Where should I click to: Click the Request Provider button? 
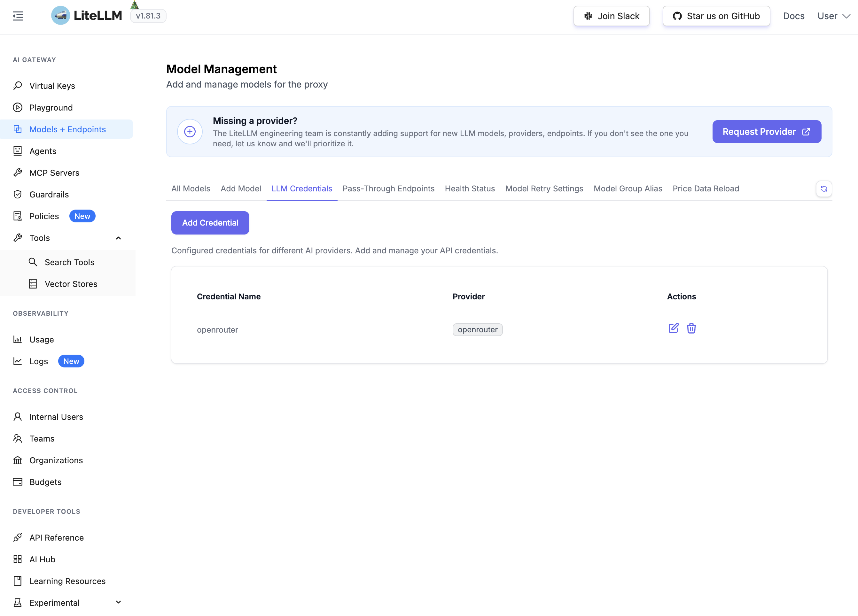click(x=767, y=132)
